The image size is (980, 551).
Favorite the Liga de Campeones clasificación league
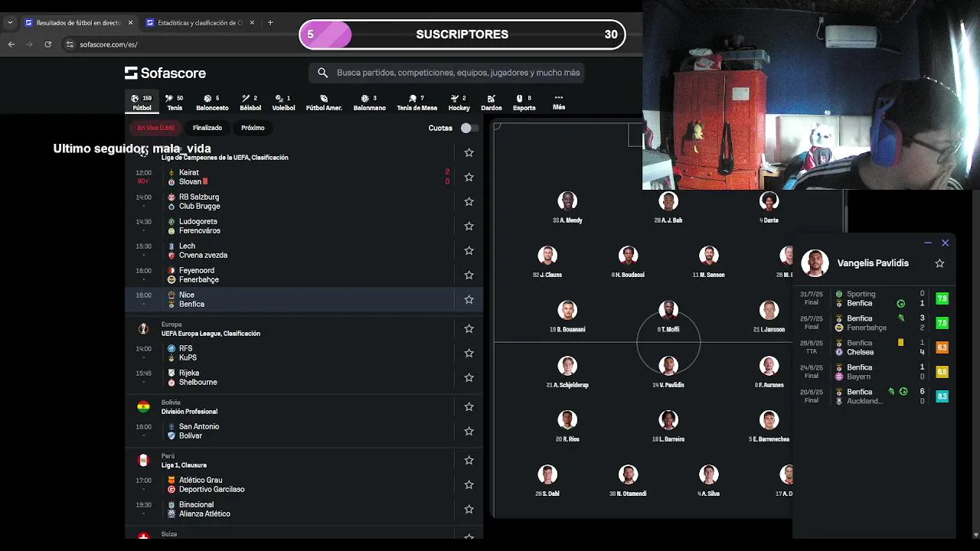point(469,152)
